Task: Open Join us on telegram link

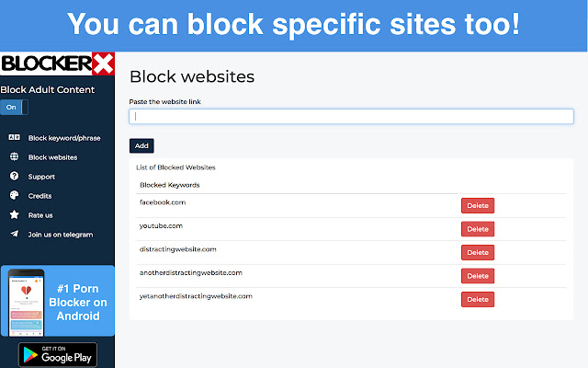Action: pos(61,234)
